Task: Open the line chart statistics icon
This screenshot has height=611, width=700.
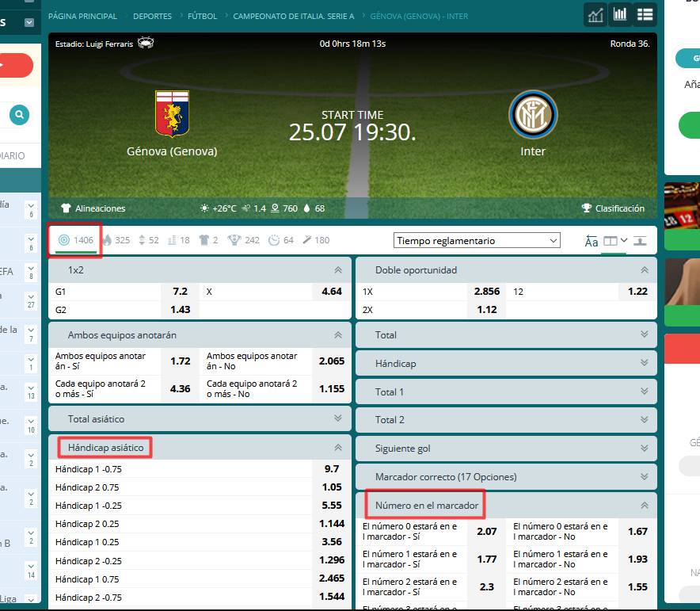Action: (595, 15)
